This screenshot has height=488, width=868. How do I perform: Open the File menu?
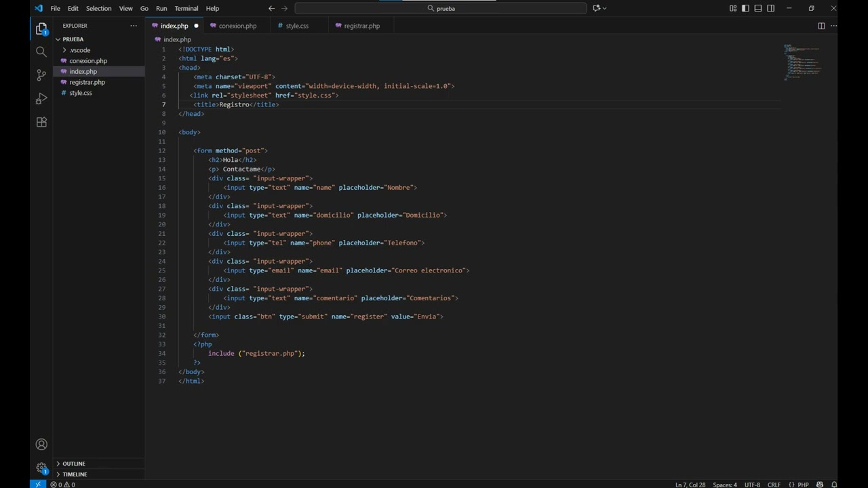[x=56, y=8]
